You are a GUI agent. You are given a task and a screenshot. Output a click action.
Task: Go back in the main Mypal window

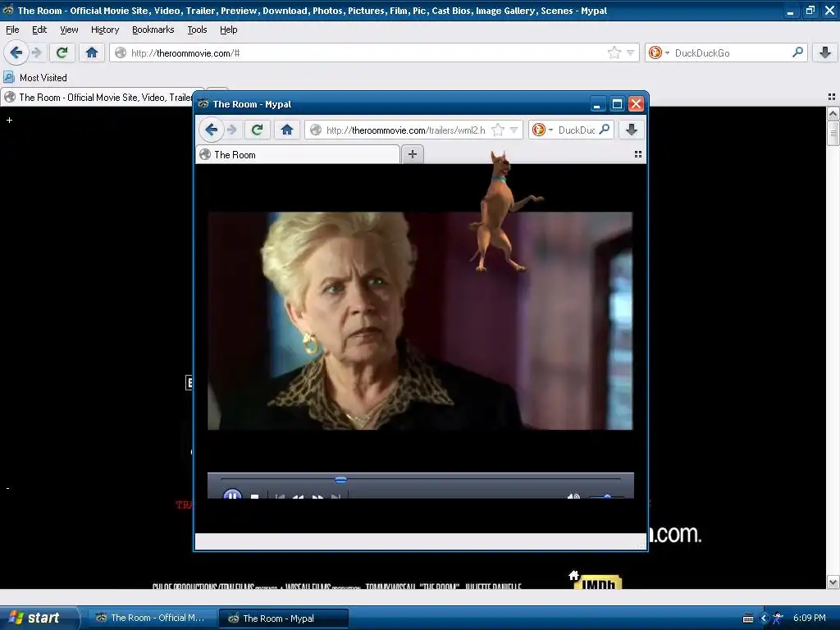point(16,52)
